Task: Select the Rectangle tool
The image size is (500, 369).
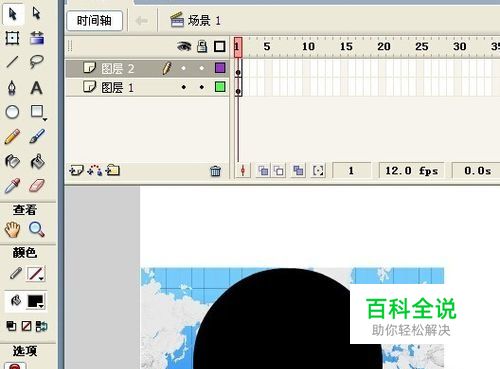Action: pyautogui.click(x=37, y=111)
